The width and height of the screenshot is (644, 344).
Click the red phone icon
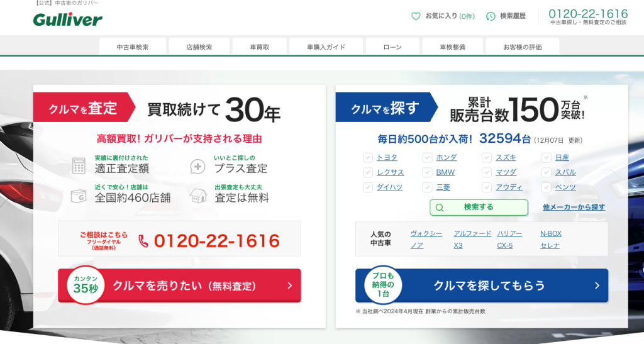(143, 241)
